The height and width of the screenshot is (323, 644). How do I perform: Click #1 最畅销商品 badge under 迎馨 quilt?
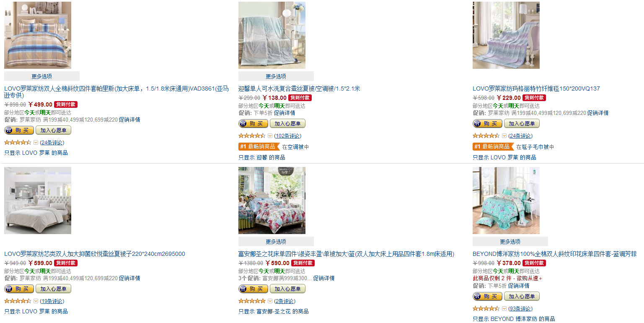pos(259,146)
